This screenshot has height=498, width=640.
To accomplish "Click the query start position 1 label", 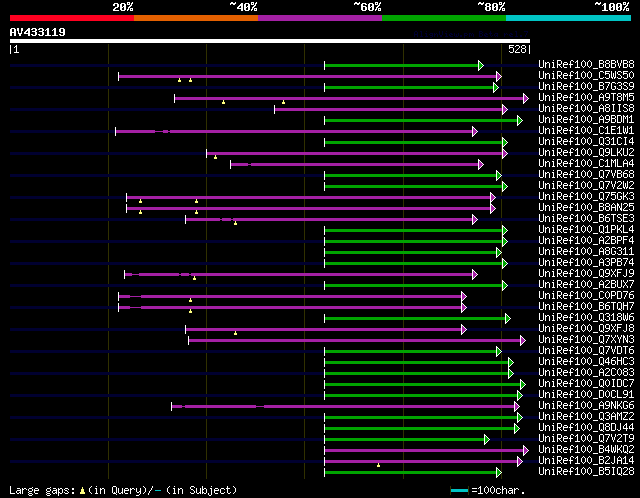I will pos(16,49).
